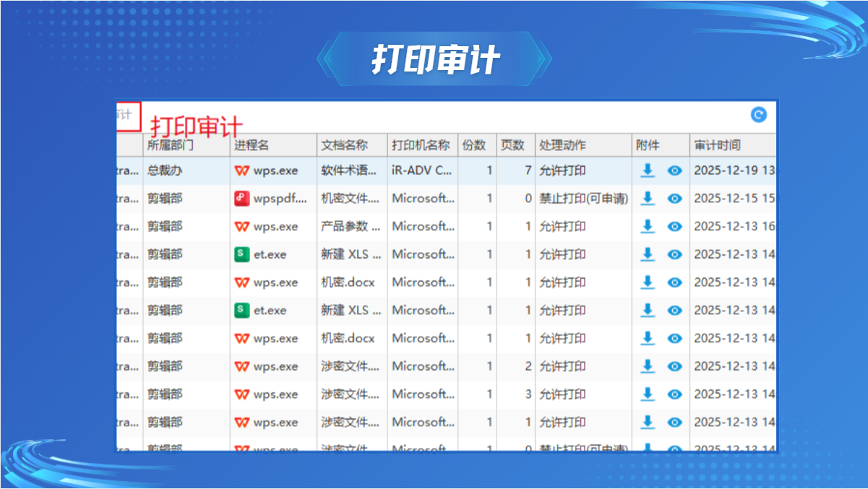Image resolution: width=868 pixels, height=489 pixels.
Task: Download attachment for the 总裁办 row
Action: (648, 170)
